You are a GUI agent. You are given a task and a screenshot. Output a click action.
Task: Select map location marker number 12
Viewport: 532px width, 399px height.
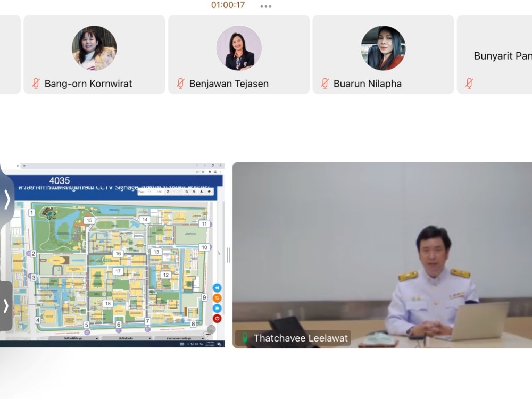166,275
